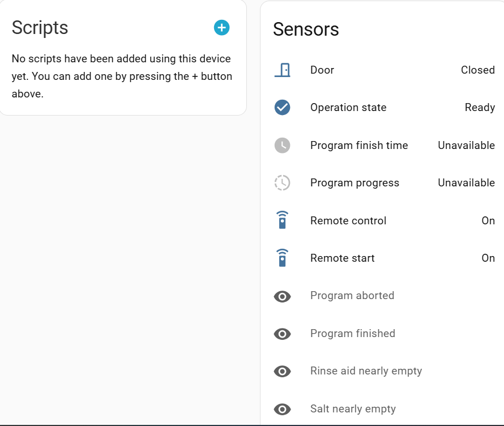
Task: Click the Program finished eye icon
Action: (x=282, y=334)
